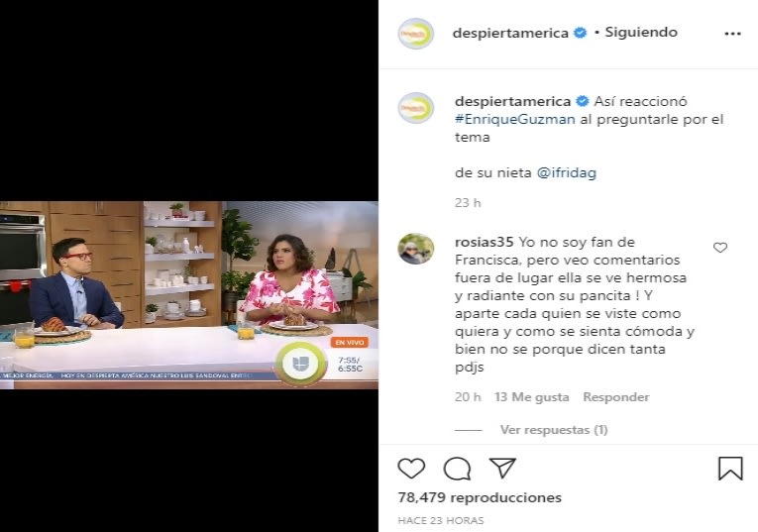Play the Despierta America video

[x=189, y=295]
